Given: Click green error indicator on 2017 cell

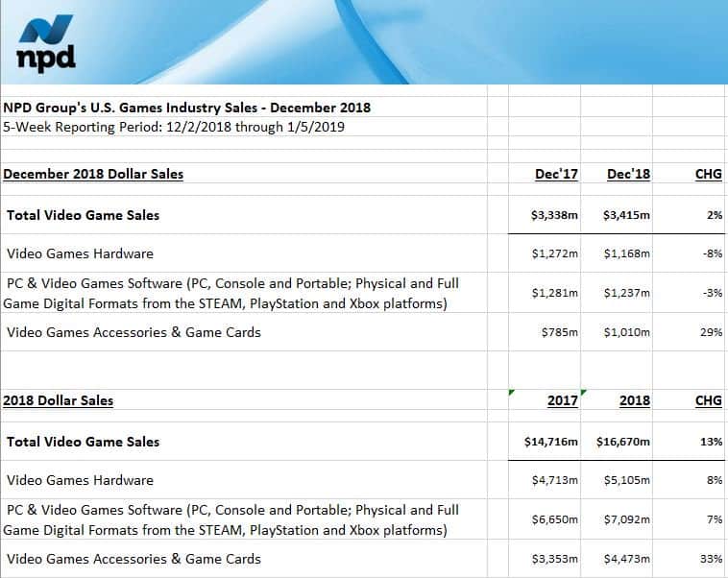Looking at the screenshot, I should click(511, 393).
